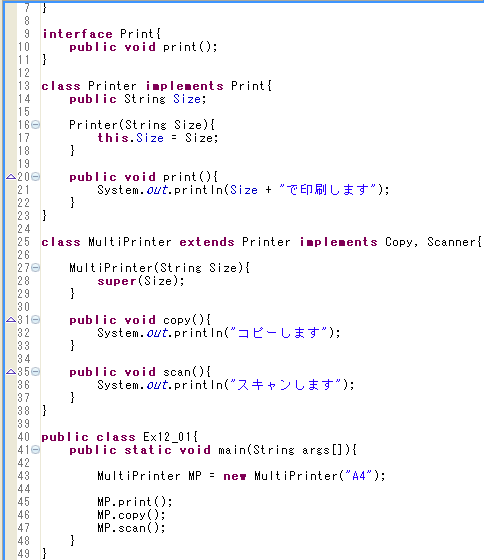Viewport: 484px width, 560px height.
Task: Click the MP.copy() call on line 46
Action: (x=131, y=515)
